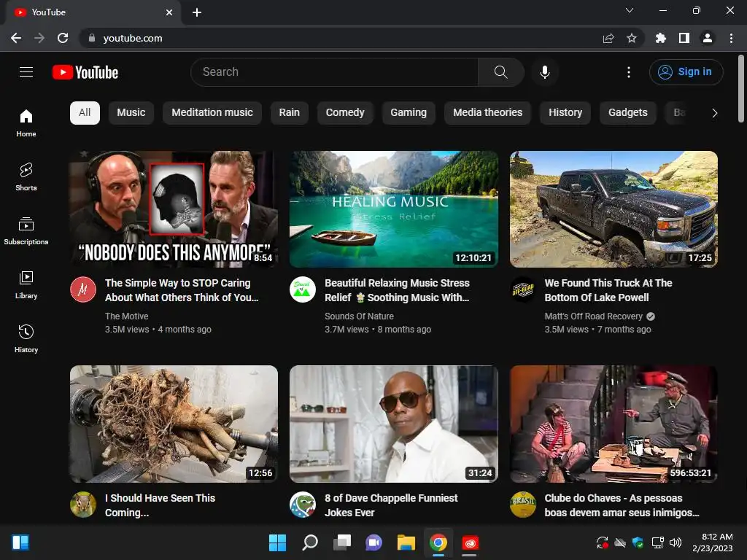The width and height of the screenshot is (747, 560).
Task: Open Library in sidebar
Action: pyautogui.click(x=26, y=285)
